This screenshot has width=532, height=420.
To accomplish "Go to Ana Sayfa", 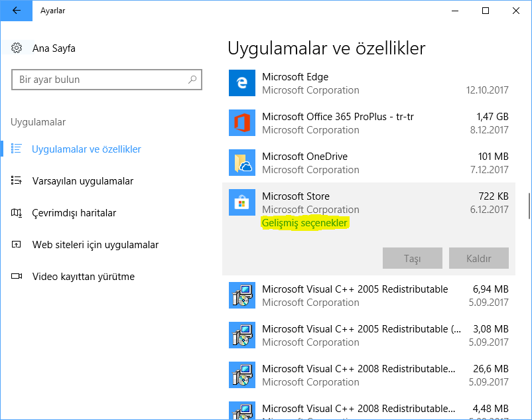I will pyautogui.click(x=54, y=48).
